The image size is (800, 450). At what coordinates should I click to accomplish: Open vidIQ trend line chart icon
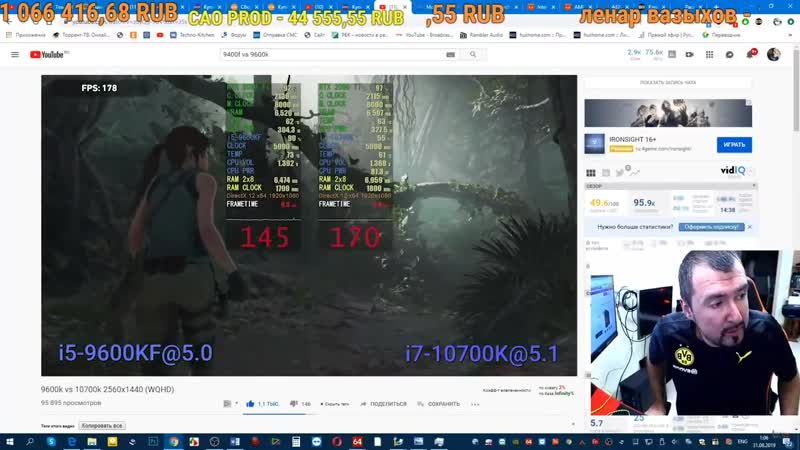[x=634, y=173]
